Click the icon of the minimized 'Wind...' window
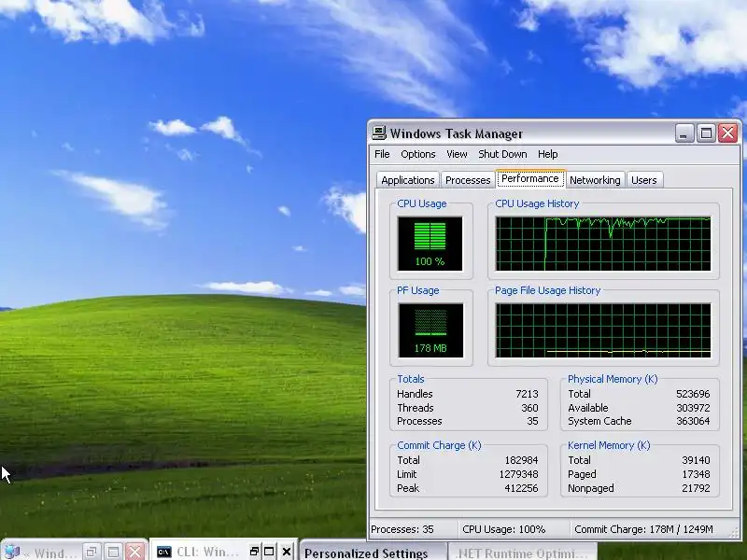This screenshot has height=560, width=747. [11, 553]
